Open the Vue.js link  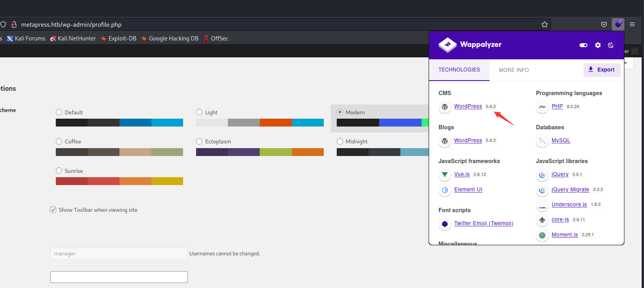pos(462,174)
